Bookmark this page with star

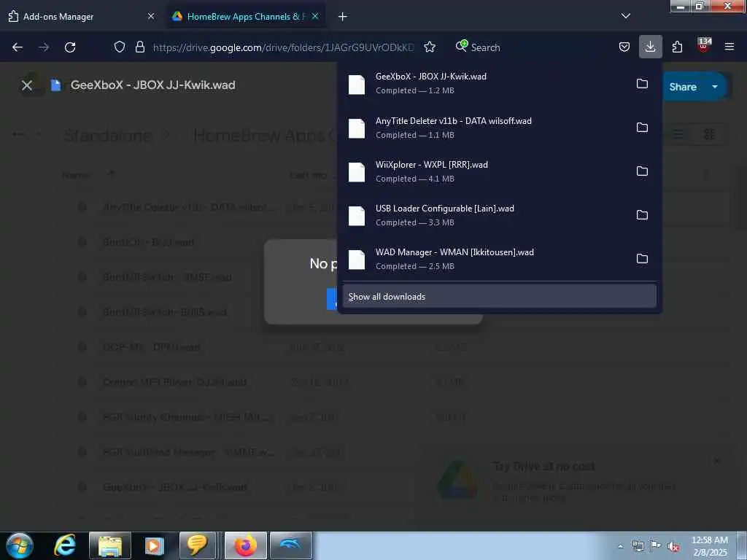point(430,47)
